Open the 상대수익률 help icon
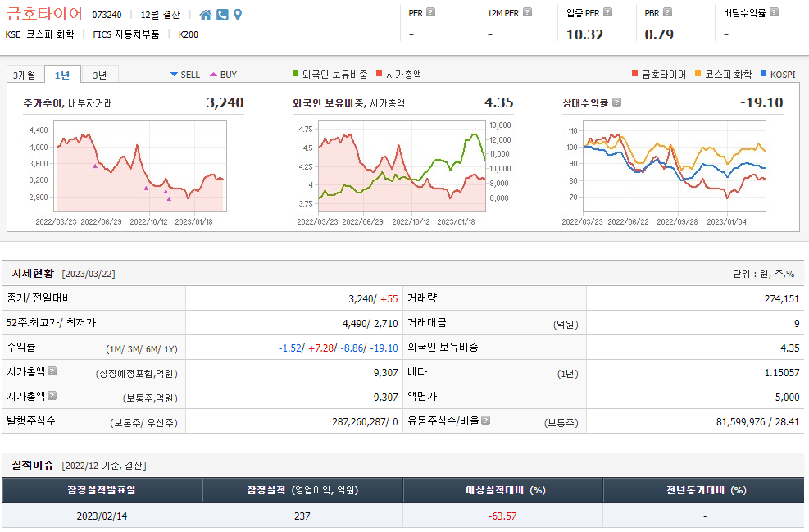Viewport: 809px width, 532px height. pos(616,102)
